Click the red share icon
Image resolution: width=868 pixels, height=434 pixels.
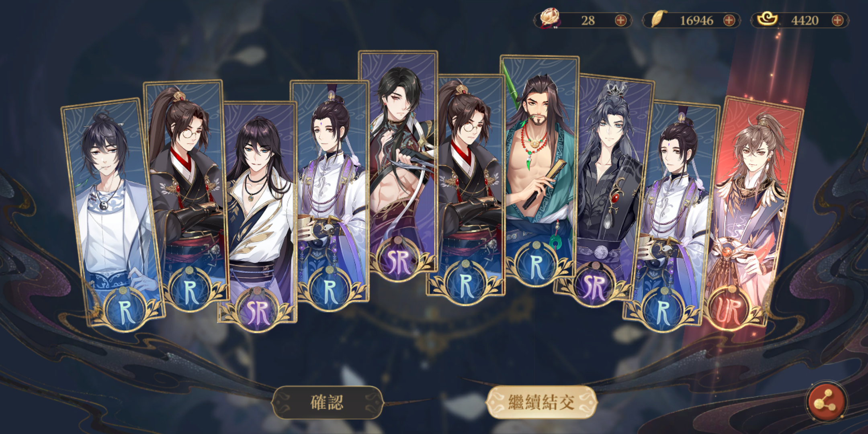coord(826,402)
